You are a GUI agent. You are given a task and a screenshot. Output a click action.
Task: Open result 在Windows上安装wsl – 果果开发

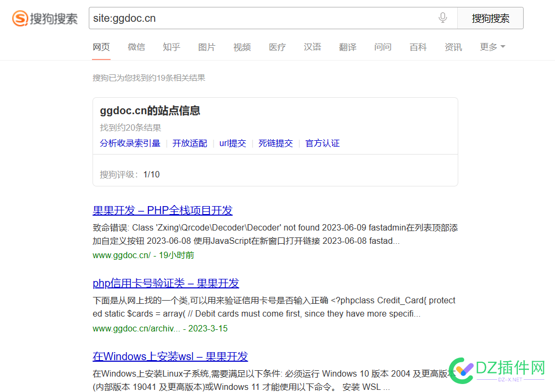(x=170, y=356)
